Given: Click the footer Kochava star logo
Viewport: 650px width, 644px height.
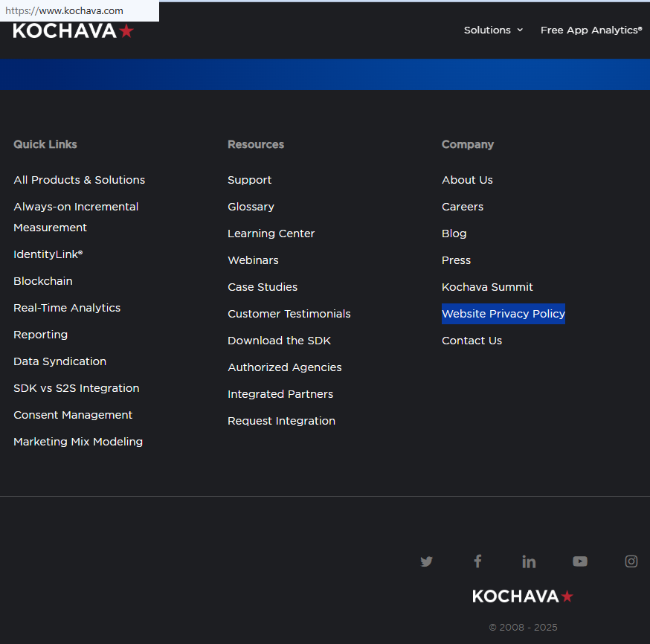Looking at the screenshot, I should click(x=523, y=596).
